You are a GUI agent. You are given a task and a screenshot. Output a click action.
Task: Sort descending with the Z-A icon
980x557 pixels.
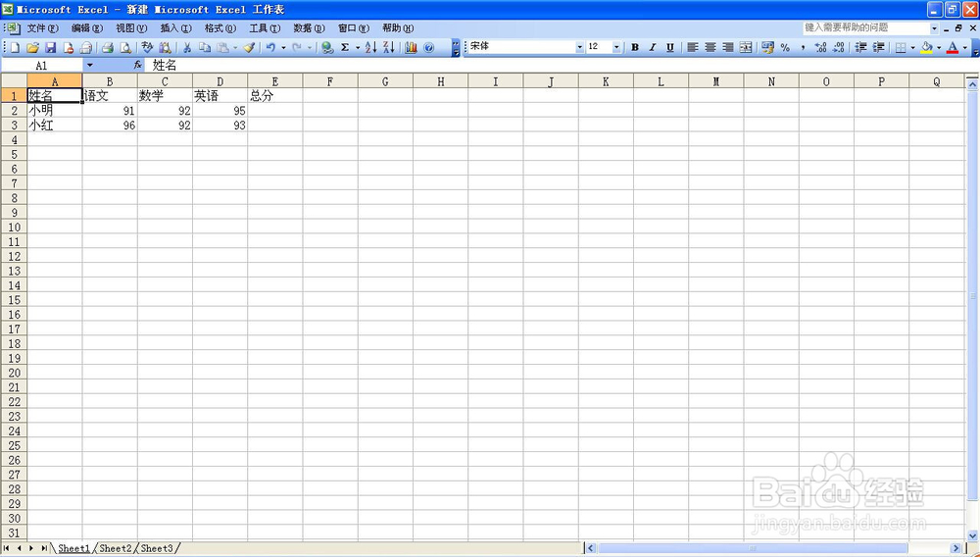coord(389,47)
